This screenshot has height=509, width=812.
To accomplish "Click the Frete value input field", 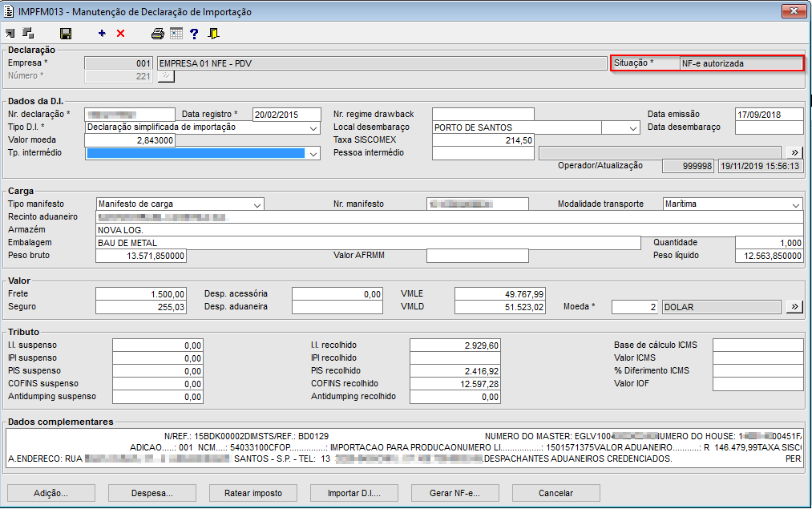I will click(x=141, y=294).
